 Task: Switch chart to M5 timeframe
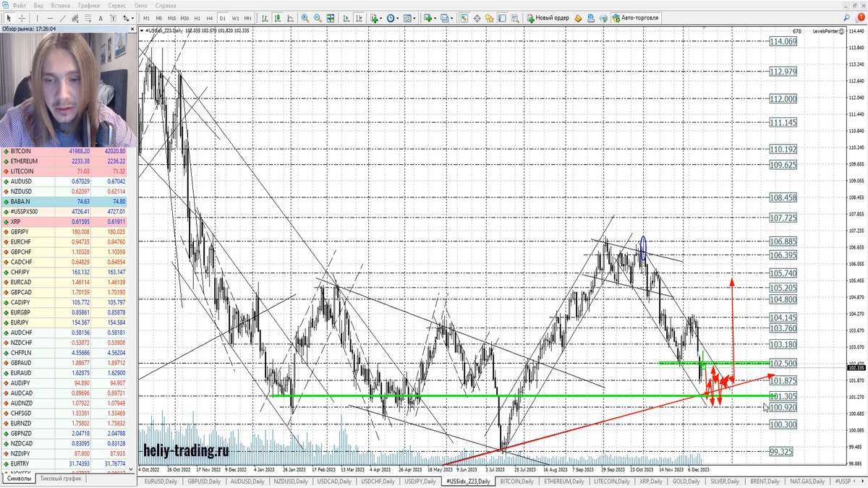pyautogui.click(x=159, y=17)
